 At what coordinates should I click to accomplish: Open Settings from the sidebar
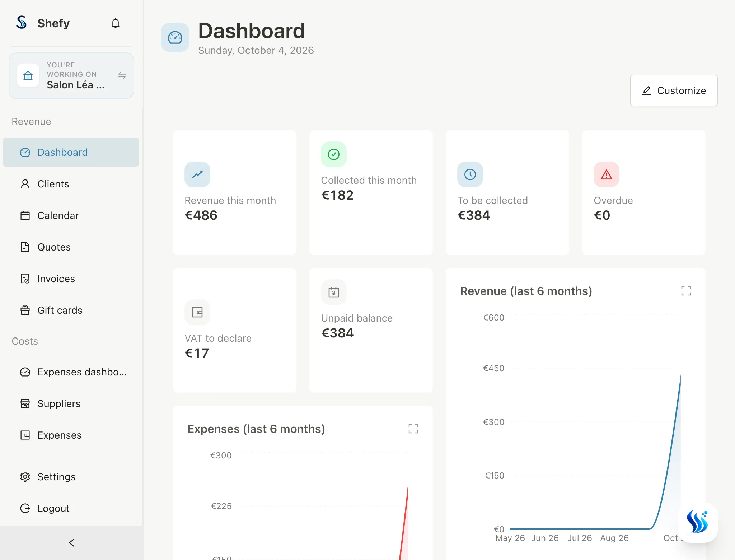pos(71,477)
